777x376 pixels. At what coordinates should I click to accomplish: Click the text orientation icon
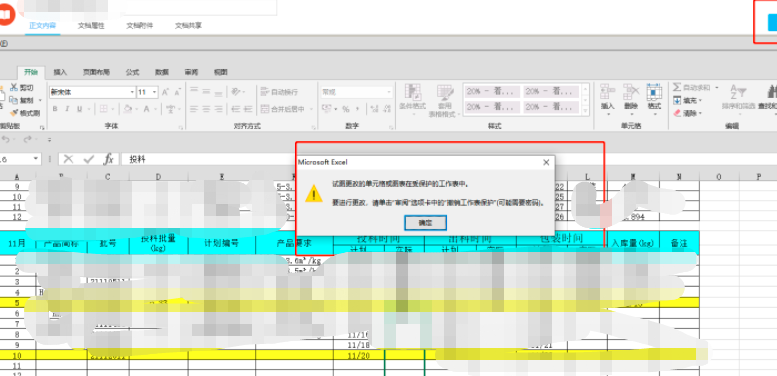coord(236,92)
